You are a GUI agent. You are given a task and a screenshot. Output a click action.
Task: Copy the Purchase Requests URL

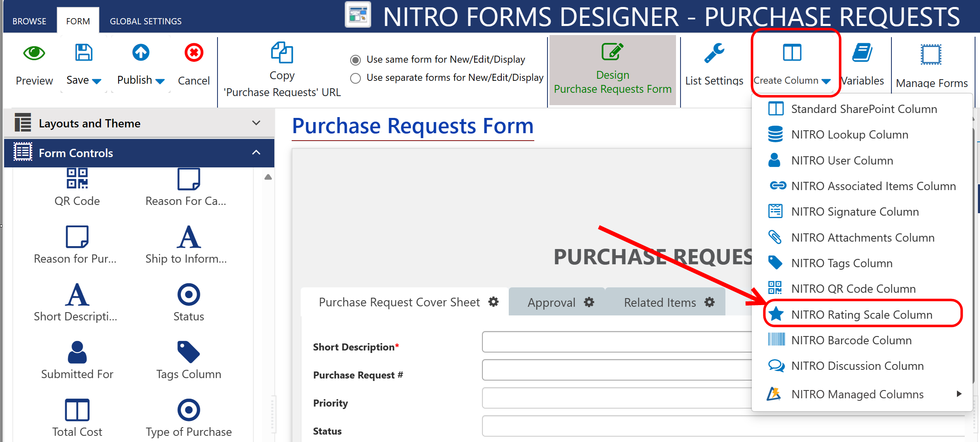point(282,69)
